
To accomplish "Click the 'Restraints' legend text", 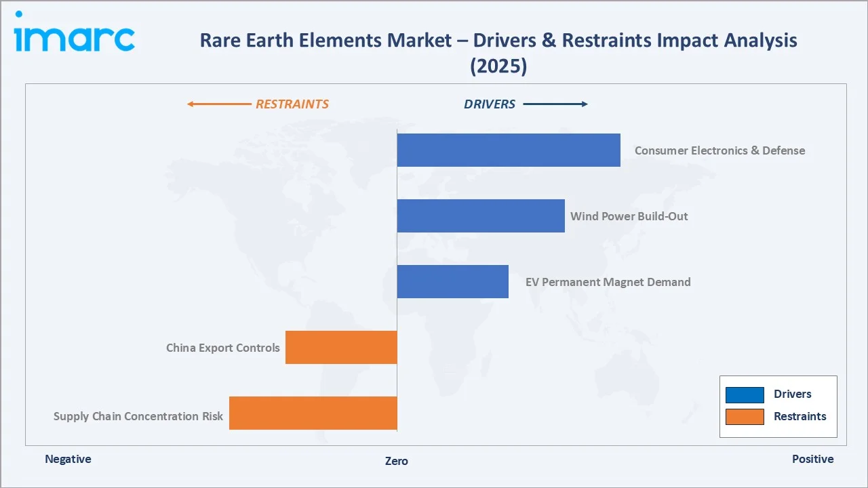I will [800, 417].
